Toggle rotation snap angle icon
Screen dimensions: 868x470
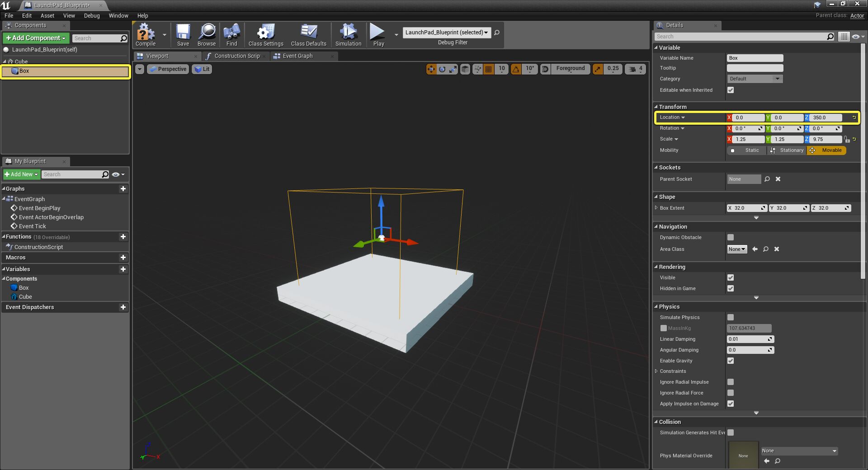tap(516, 69)
